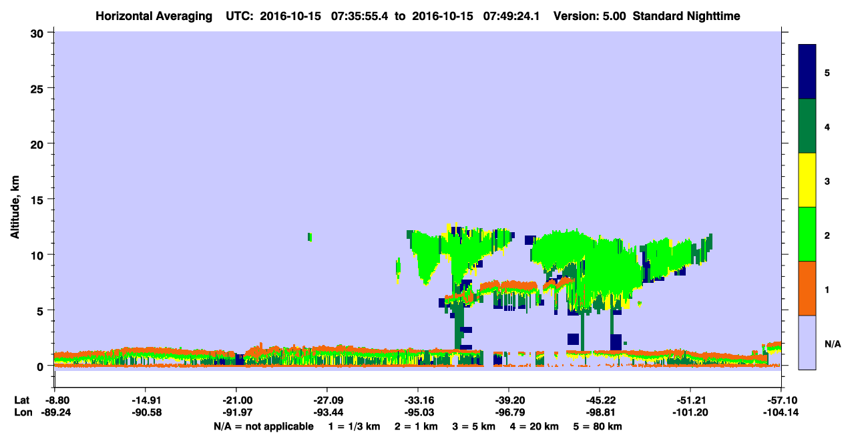868x445 pixels.
Task: Click the color bar label '2'
Action: click(827, 235)
